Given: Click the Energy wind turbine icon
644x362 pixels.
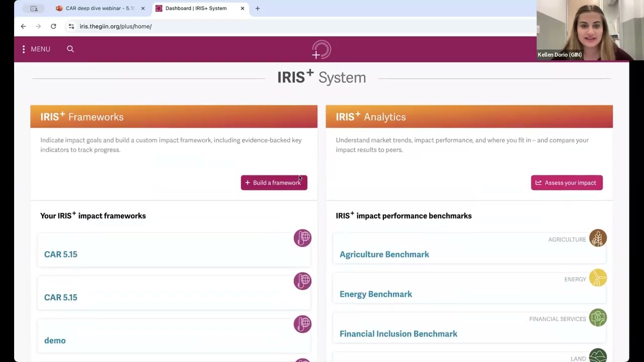Looking at the screenshot, I should coord(598,278).
